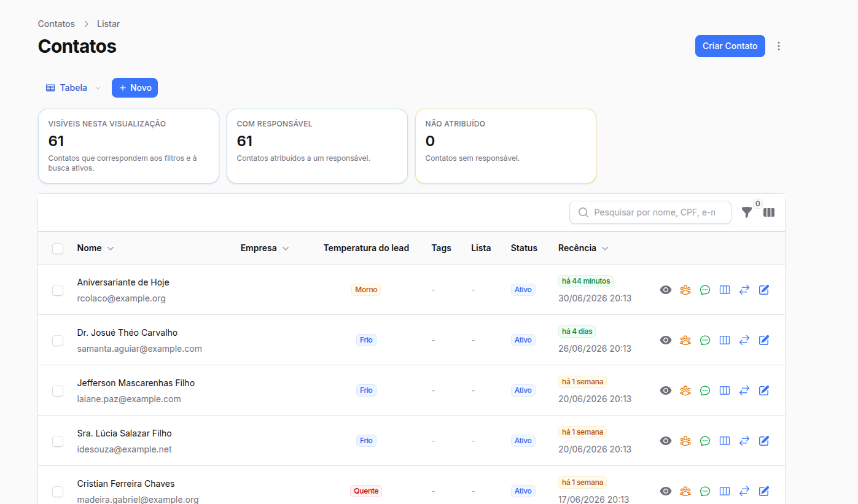View details of Aniversariante de Hoje (eye icon)
This screenshot has width=858, height=504.
[x=666, y=290]
